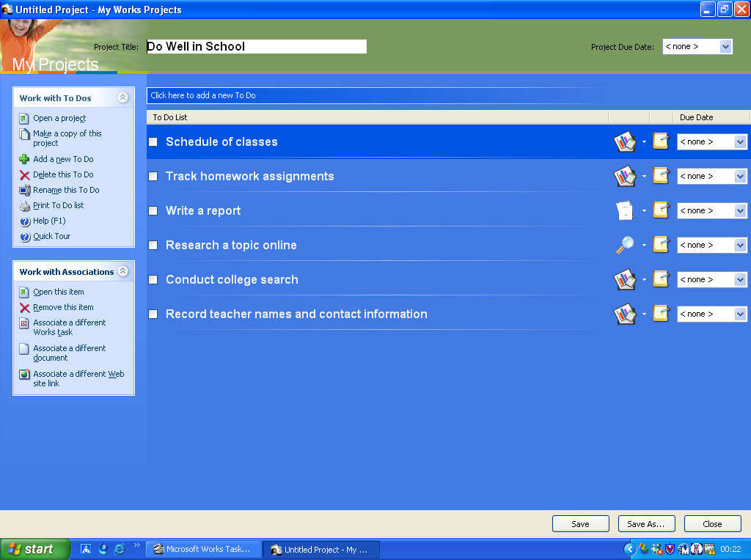Click the red X Delete this To Do icon
Screen dimensions: 751x560
[x=24, y=175]
